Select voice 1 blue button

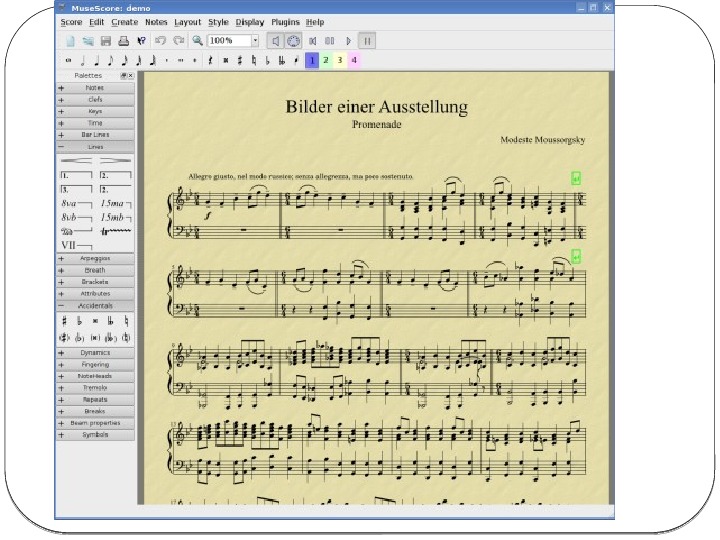coord(312,60)
